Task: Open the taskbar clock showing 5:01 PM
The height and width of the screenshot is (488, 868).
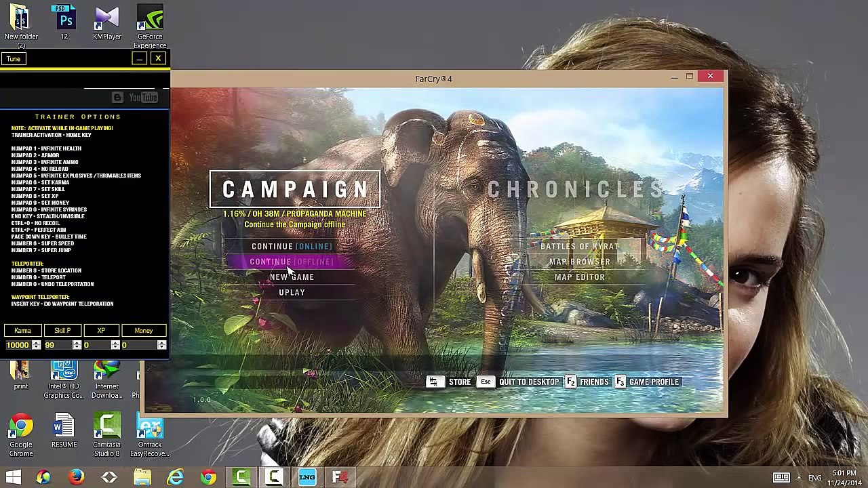Action: pyautogui.click(x=844, y=477)
